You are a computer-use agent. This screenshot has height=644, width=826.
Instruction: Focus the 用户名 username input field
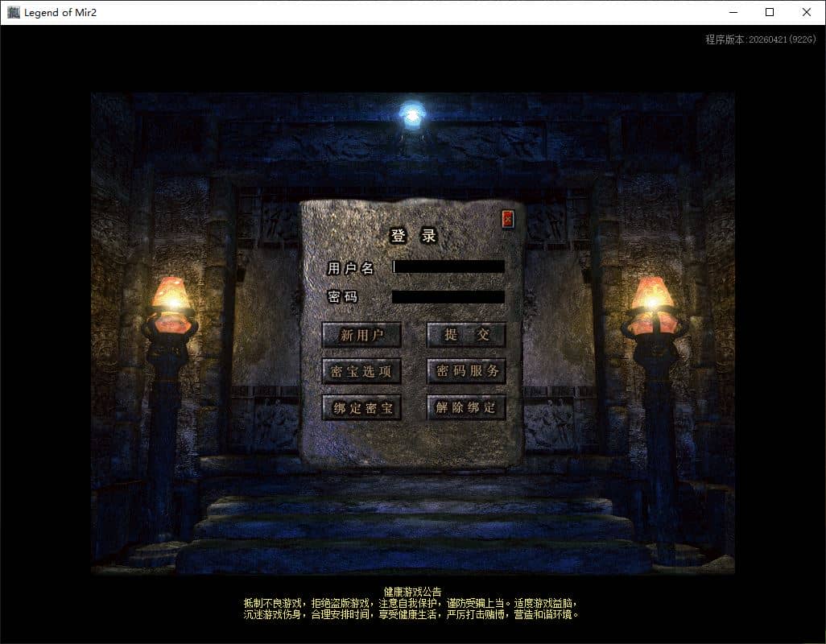(x=448, y=267)
